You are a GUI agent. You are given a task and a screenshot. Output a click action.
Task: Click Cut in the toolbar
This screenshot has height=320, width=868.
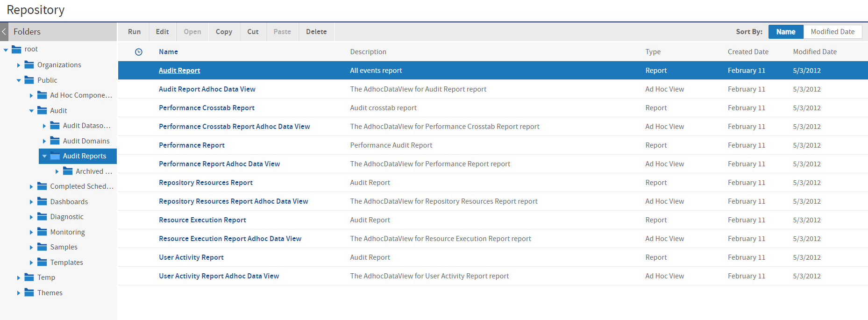[x=253, y=32]
